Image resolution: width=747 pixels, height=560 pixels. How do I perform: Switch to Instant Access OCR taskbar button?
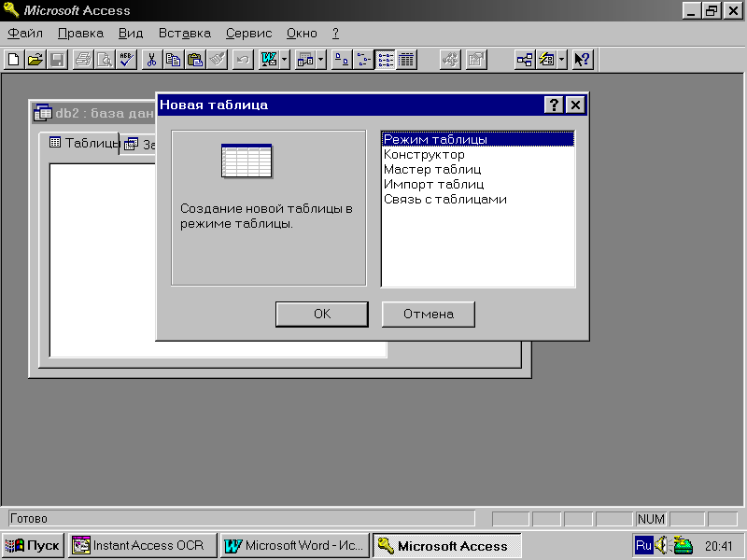click(143, 545)
